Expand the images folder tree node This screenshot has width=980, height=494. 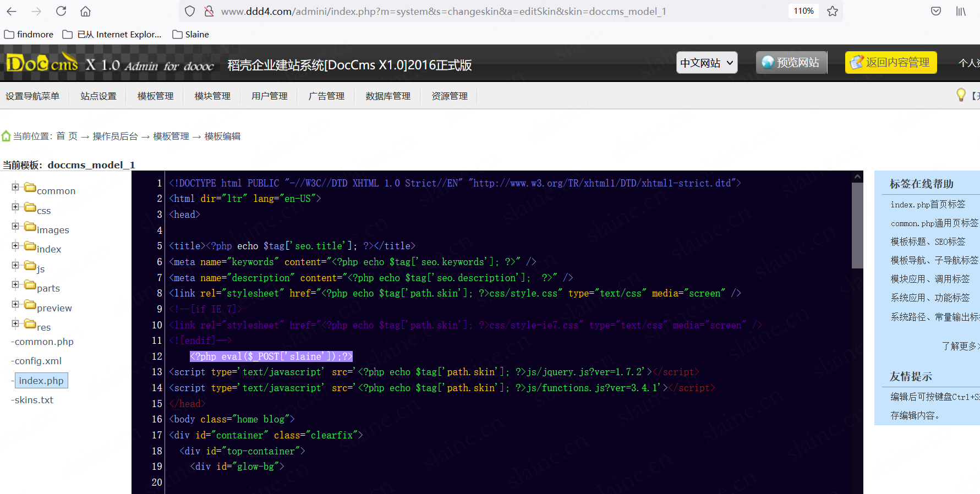pyautogui.click(x=15, y=226)
